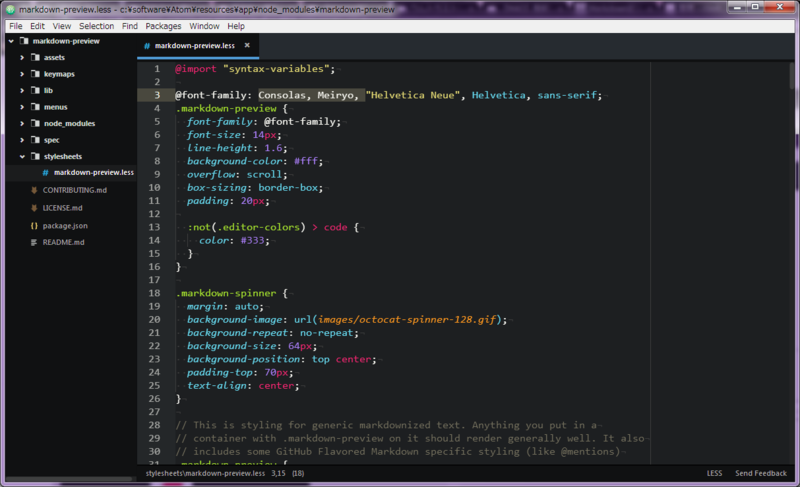The height and width of the screenshot is (487, 800).
Task: Expand the keymaps folder arrow
Action: [x=22, y=74]
